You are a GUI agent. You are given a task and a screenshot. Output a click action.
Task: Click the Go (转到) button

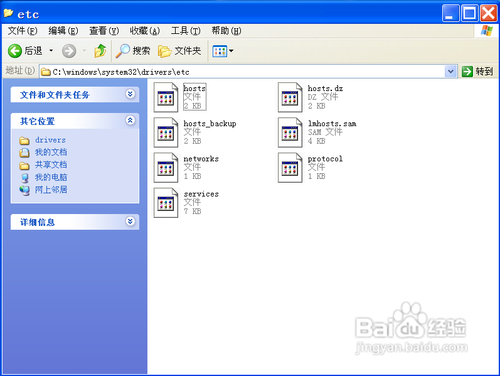coord(477,71)
